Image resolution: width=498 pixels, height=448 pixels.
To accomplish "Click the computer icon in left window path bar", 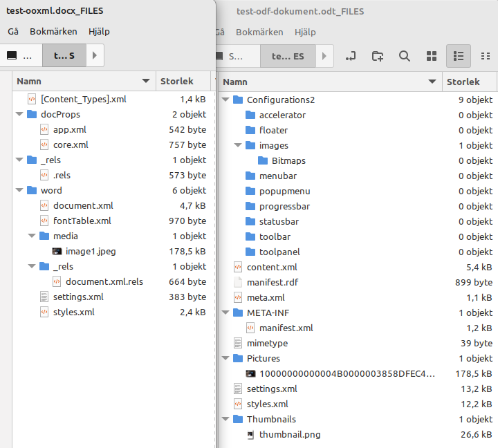I will tap(12, 55).
